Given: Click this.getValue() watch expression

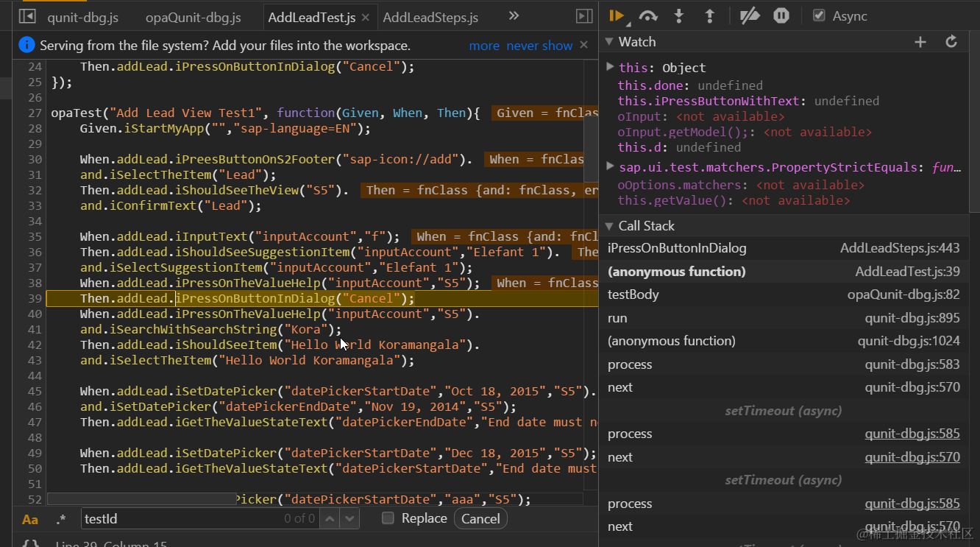Looking at the screenshot, I should pyautogui.click(x=734, y=200).
